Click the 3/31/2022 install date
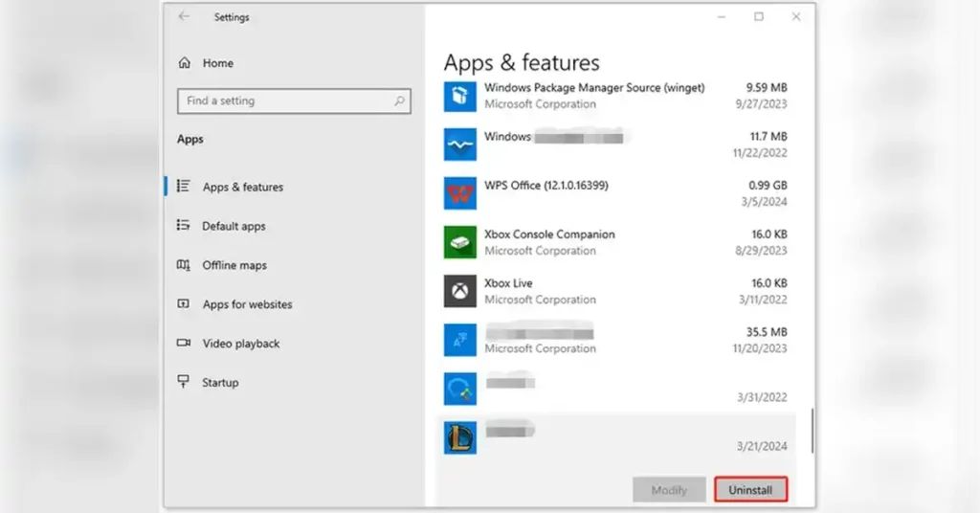980x513 pixels. tap(762, 397)
